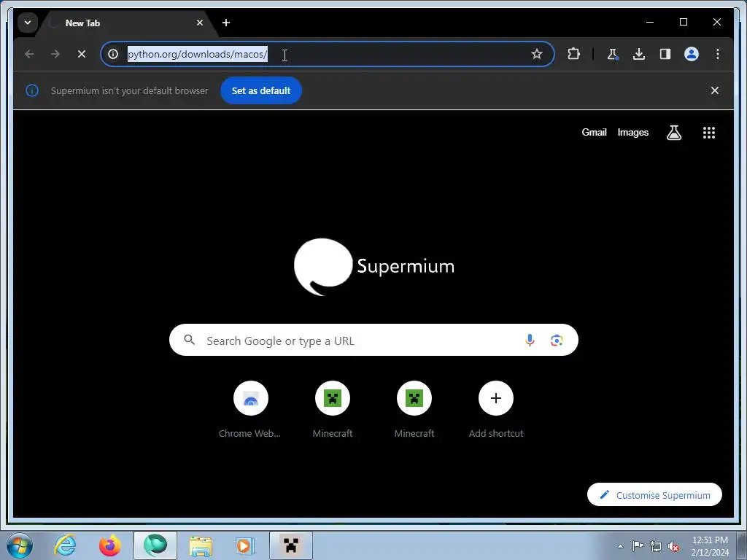Open the Google apps grid
The image size is (747, 560).
point(709,133)
